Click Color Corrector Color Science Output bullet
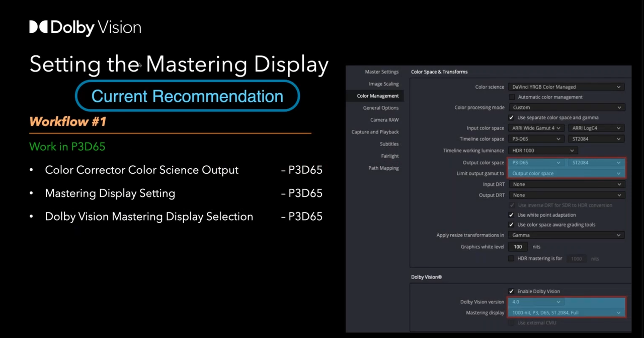This screenshot has width=644, height=338. [141, 170]
